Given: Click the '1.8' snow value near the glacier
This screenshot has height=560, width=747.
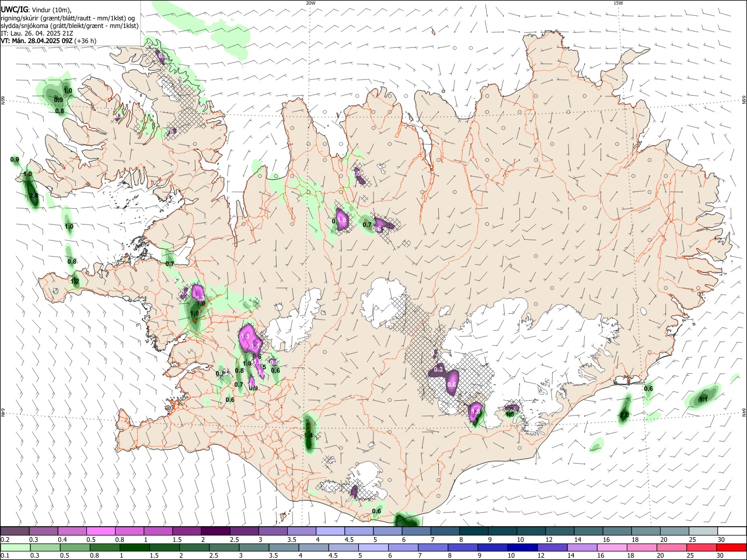Looking at the screenshot, I should click(x=476, y=411).
